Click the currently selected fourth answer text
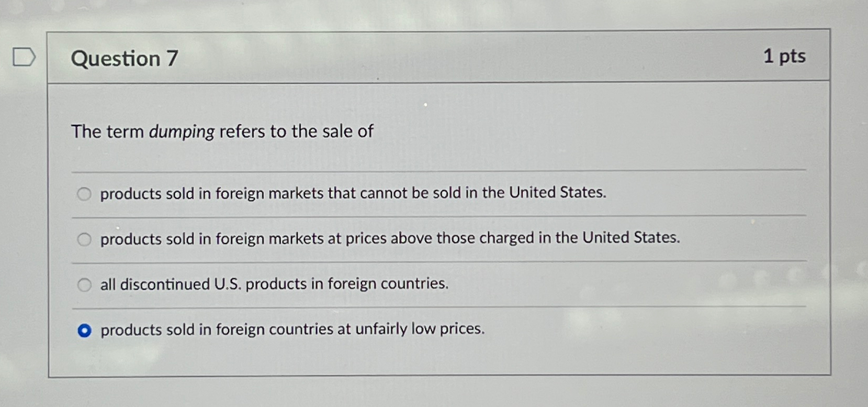 [292, 330]
